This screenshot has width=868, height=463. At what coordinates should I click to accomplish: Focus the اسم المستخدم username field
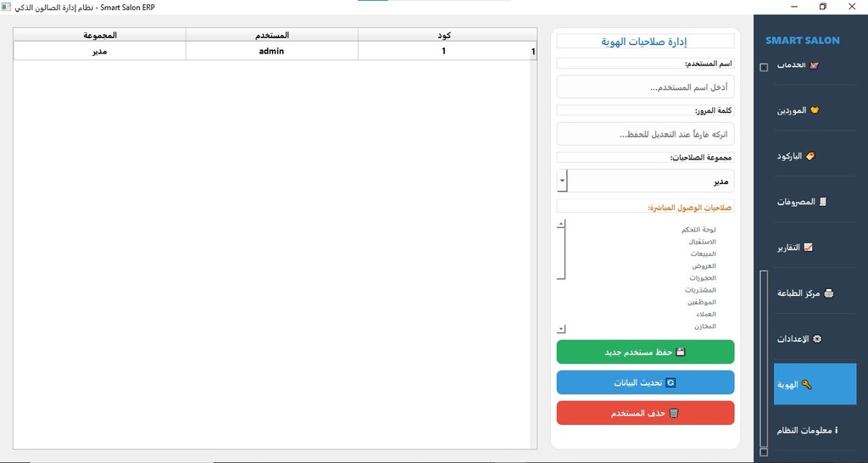pyautogui.click(x=645, y=87)
